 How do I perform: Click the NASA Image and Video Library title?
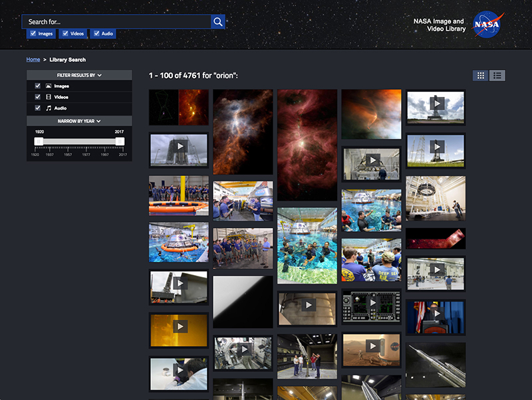438,25
